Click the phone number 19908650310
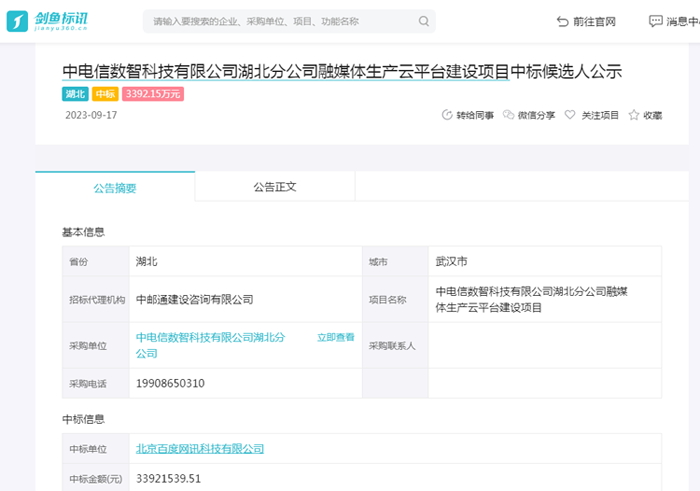 coord(170,383)
